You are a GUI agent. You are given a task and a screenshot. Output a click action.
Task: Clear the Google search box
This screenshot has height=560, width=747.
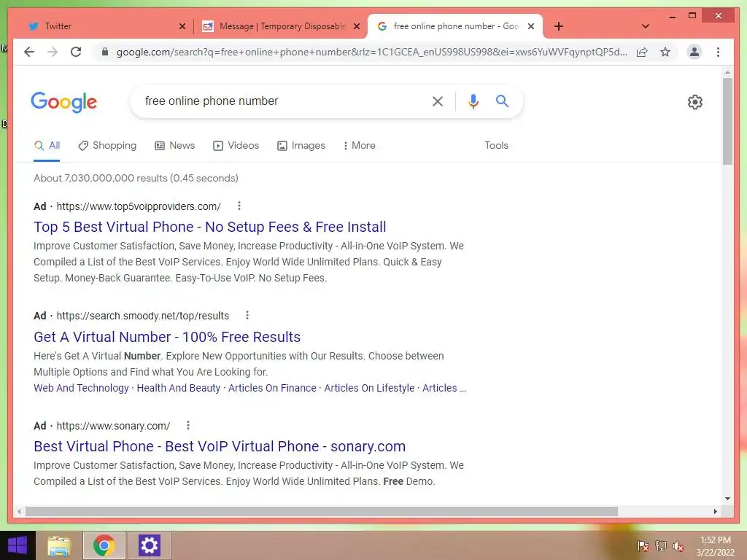(x=438, y=101)
